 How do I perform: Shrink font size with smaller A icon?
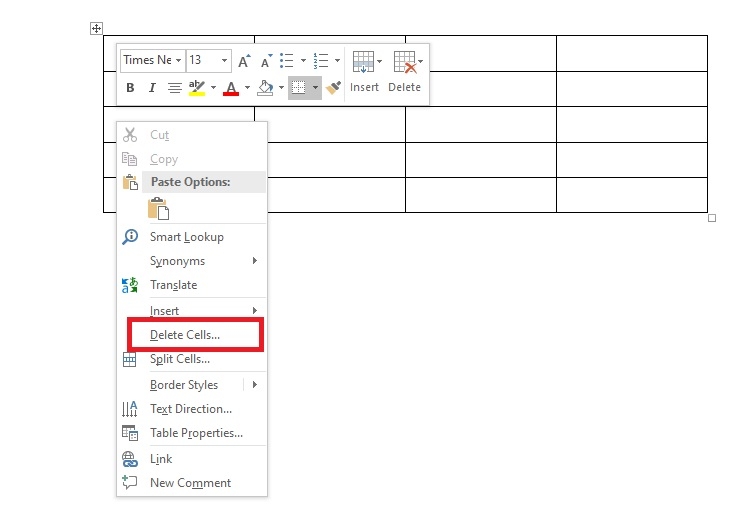click(266, 61)
